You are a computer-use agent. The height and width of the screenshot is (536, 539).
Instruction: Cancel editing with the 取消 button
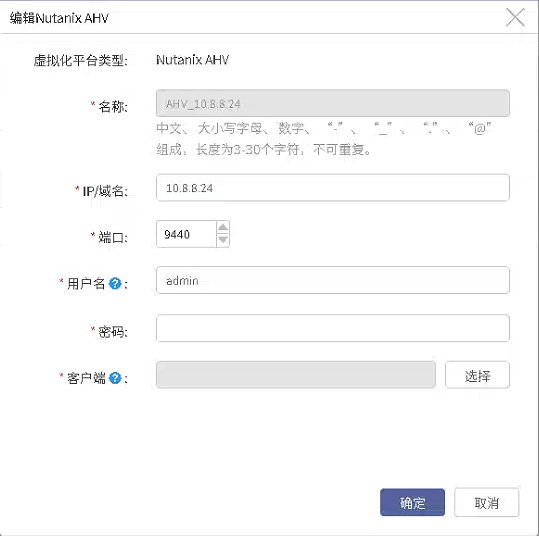coord(486,502)
